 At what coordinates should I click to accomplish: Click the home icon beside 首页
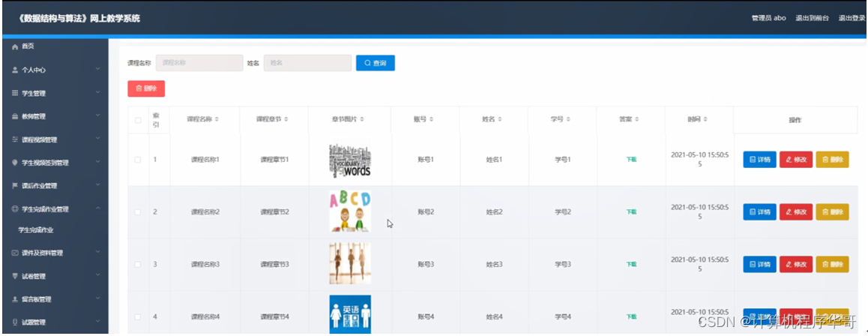point(15,47)
